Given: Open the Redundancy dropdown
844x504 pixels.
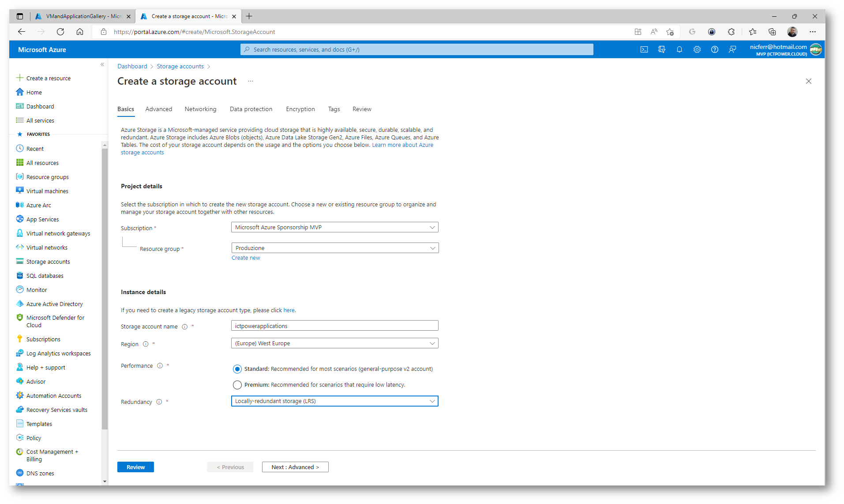Looking at the screenshot, I should coord(335,401).
